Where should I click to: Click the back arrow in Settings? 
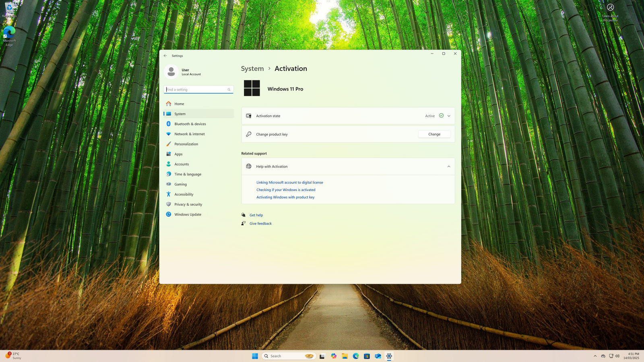(165, 56)
